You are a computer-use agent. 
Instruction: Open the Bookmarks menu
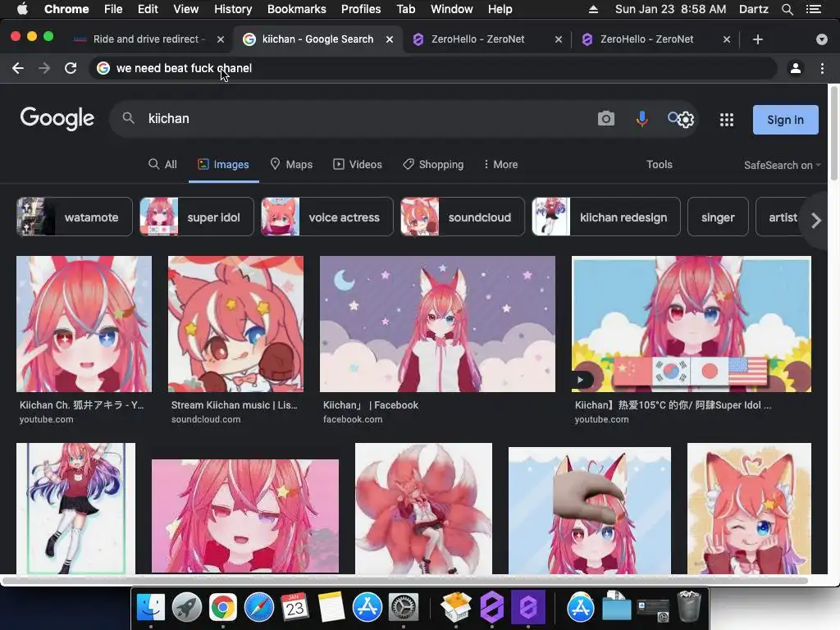click(296, 9)
